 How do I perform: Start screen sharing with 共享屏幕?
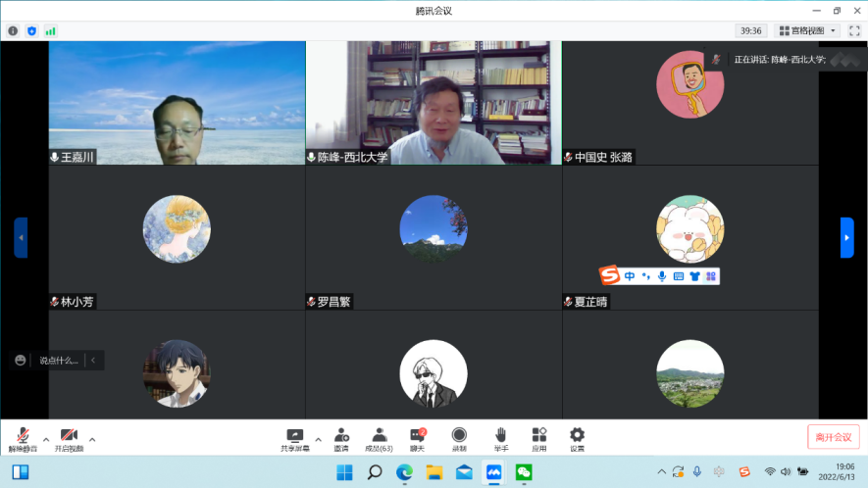[x=294, y=437]
